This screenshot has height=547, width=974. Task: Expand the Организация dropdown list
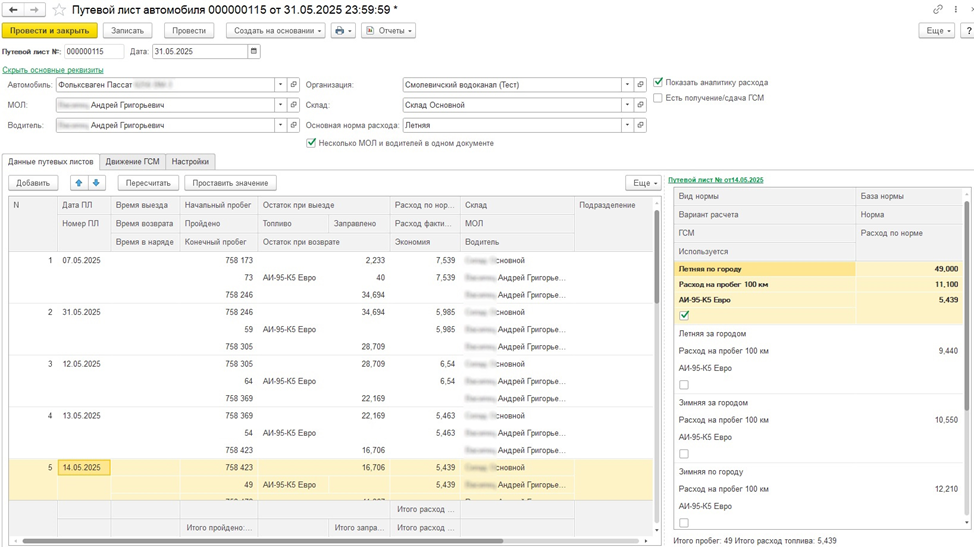[x=627, y=85]
